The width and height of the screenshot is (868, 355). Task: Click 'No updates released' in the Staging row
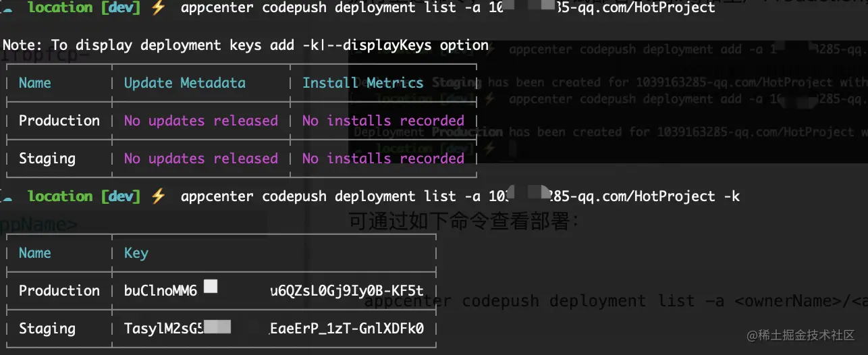coord(201,159)
